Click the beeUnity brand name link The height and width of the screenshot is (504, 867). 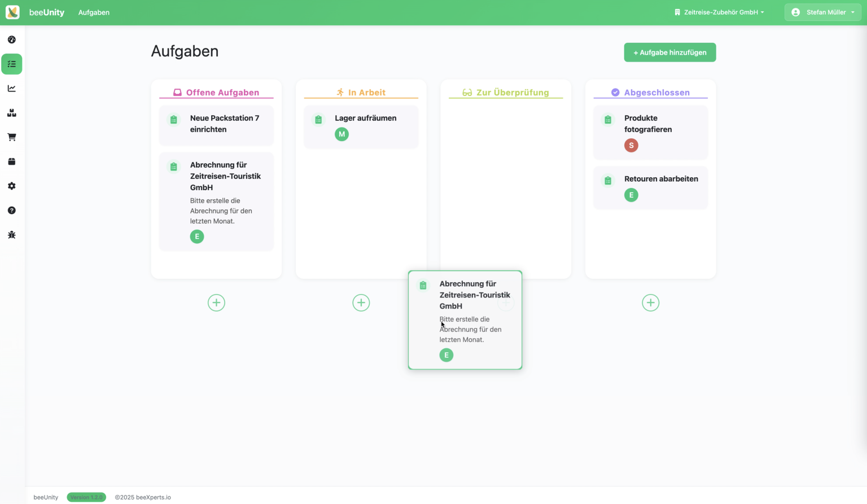click(x=47, y=12)
